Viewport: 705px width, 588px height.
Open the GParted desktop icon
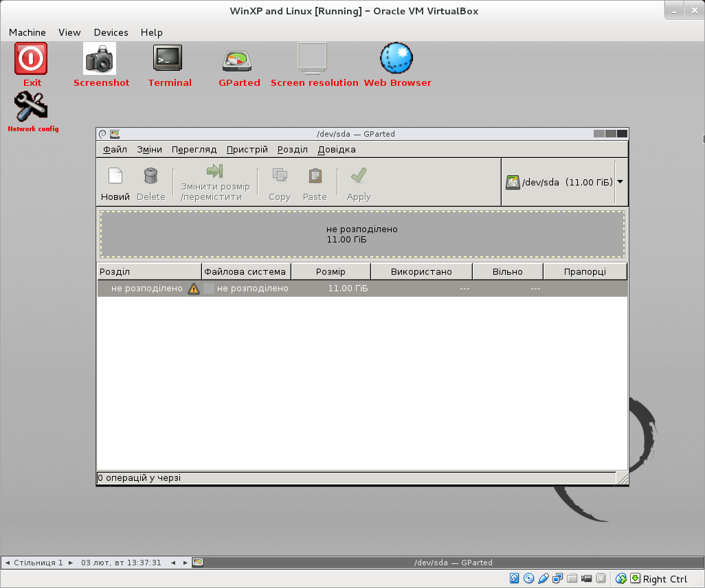coord(238,60)
